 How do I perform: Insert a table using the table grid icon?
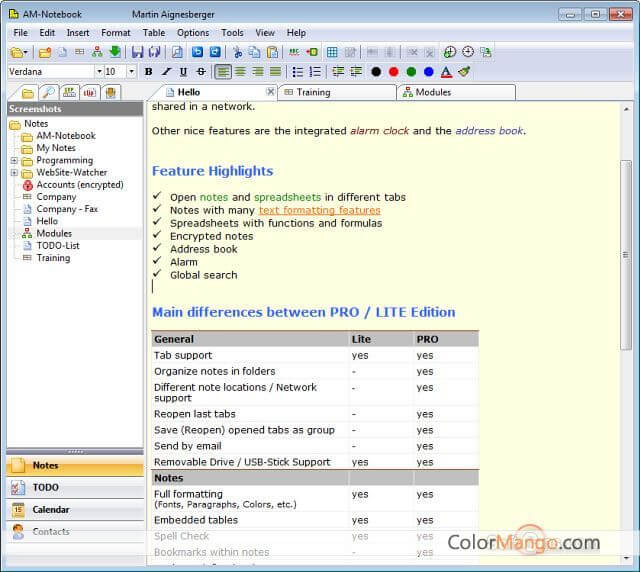point(332,52)
